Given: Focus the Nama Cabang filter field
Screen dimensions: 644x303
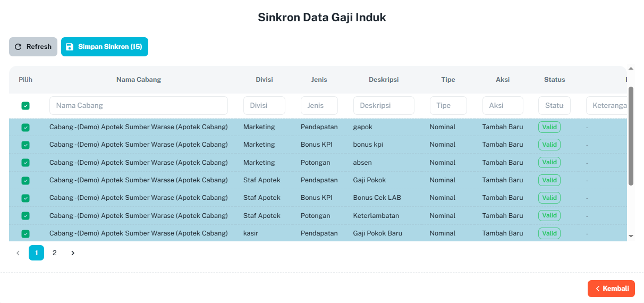Looking at the screenshot, I should (x=139, y=105).
